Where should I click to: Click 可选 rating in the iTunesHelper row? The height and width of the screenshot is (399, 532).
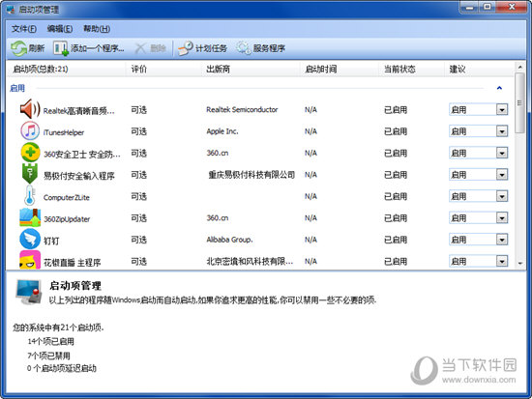click(x=138, y=131)
